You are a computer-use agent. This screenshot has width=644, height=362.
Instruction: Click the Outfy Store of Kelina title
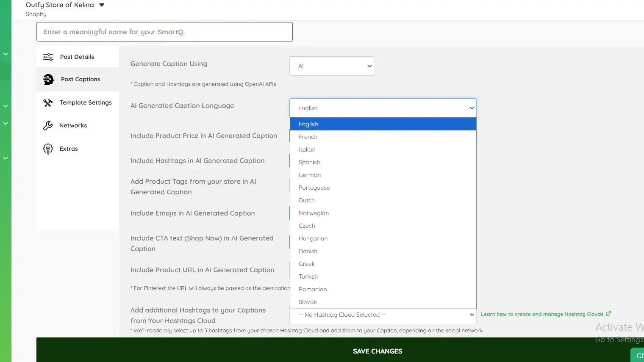(60, 5)
